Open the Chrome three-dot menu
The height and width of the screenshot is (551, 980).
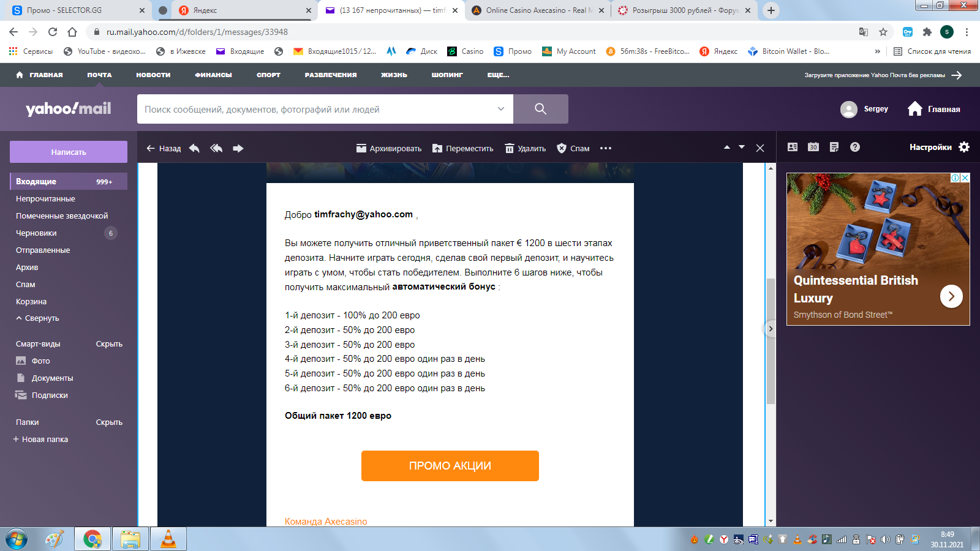pyautogui.click(x=967, y=32)
